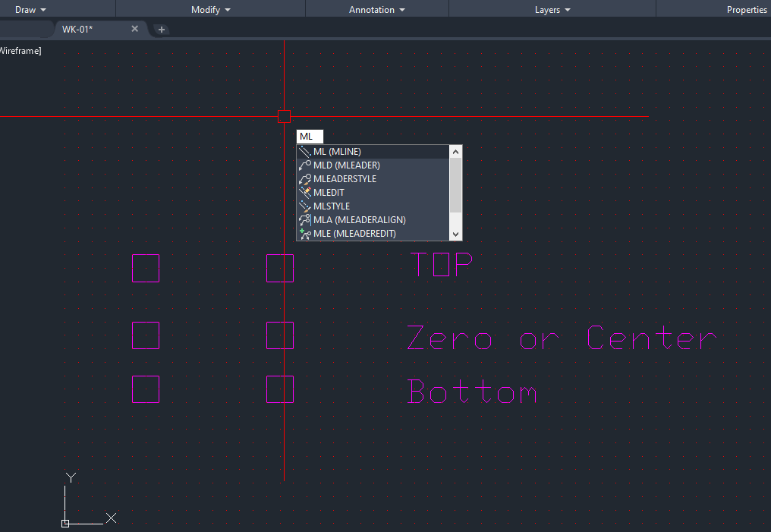Expand the Modify panel dropdown
This screenshot has width=771, height=532.
[211, 10]
